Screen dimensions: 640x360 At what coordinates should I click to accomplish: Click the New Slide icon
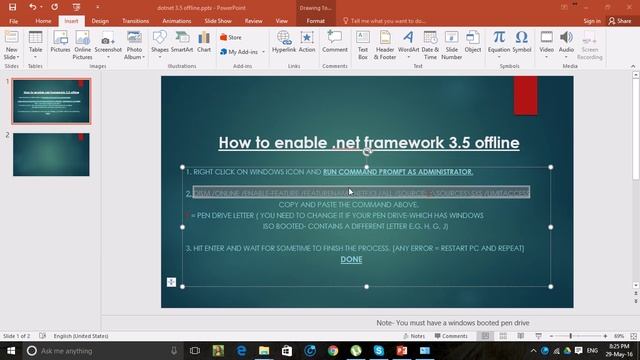pos(11,37)
